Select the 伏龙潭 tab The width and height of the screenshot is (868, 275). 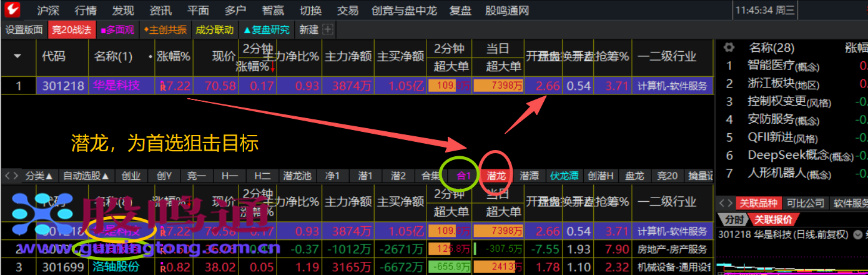coord(564,176)
